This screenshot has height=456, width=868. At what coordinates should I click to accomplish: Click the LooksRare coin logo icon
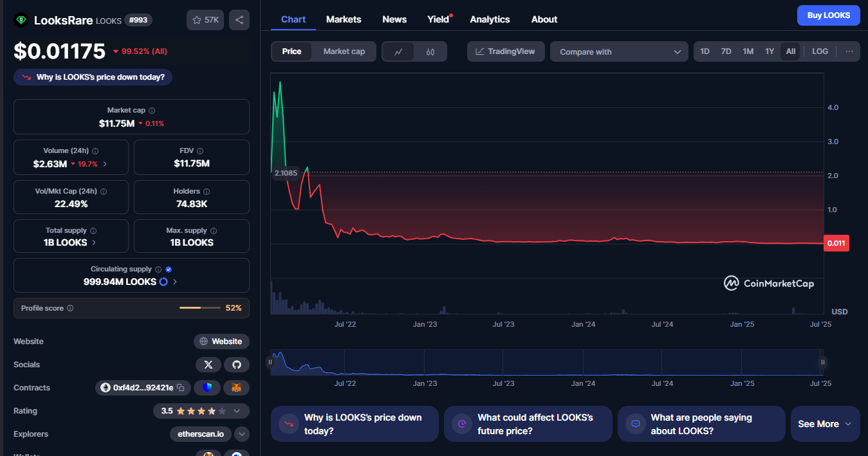[x=21, y=20]
